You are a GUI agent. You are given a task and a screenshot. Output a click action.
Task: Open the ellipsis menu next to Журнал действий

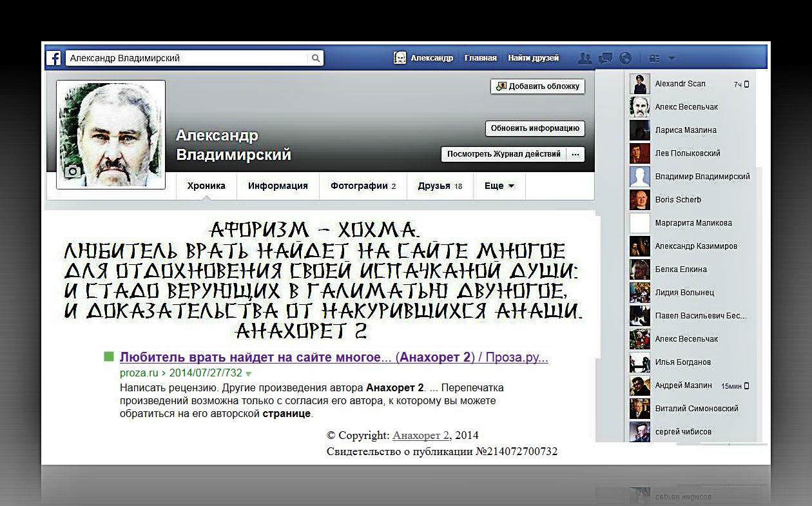(x=576, y=154)
